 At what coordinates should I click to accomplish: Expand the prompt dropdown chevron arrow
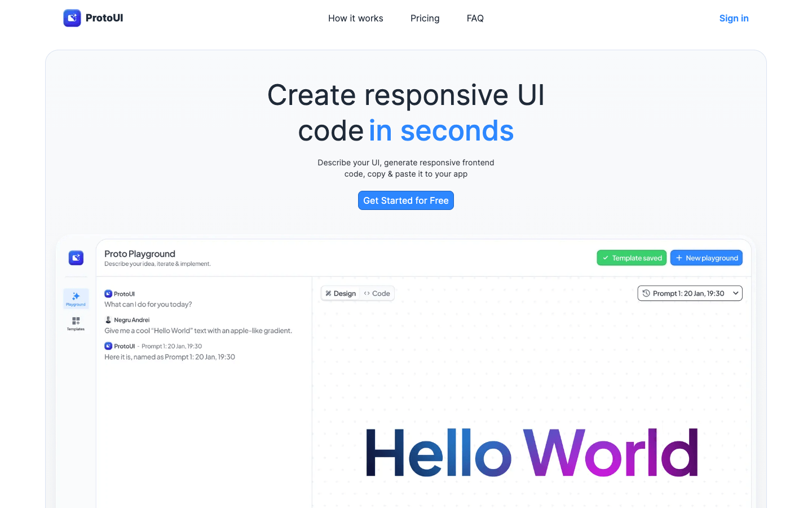tap(736, 294)
